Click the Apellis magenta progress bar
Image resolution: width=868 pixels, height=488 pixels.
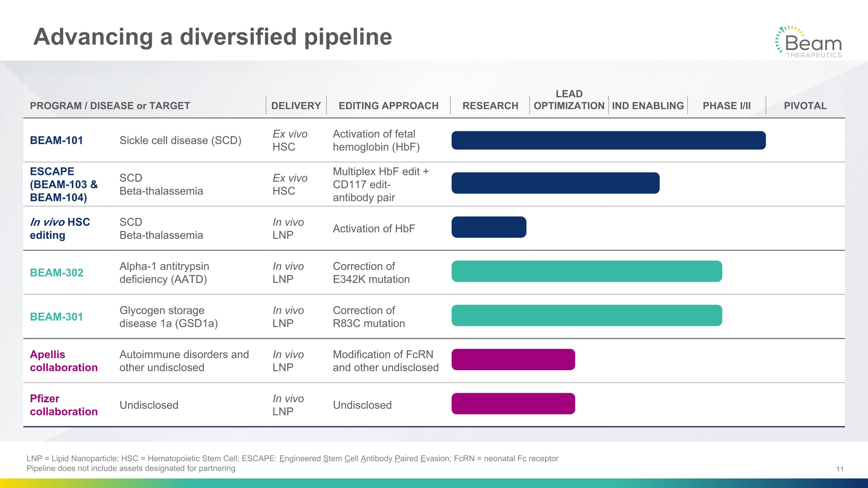pyautogui.click(x=513, y=359)
